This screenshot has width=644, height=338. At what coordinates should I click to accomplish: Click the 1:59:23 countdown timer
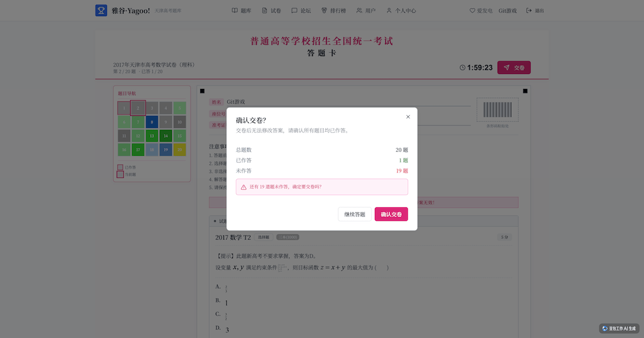480,68
